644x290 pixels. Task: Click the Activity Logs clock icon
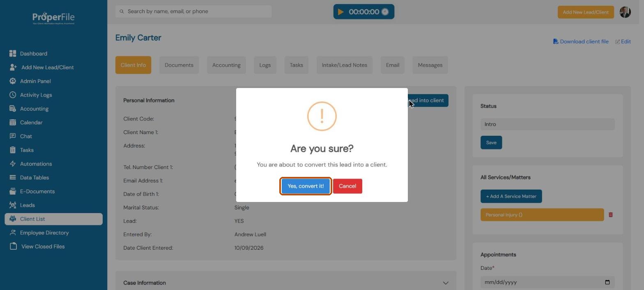point(13,95)
